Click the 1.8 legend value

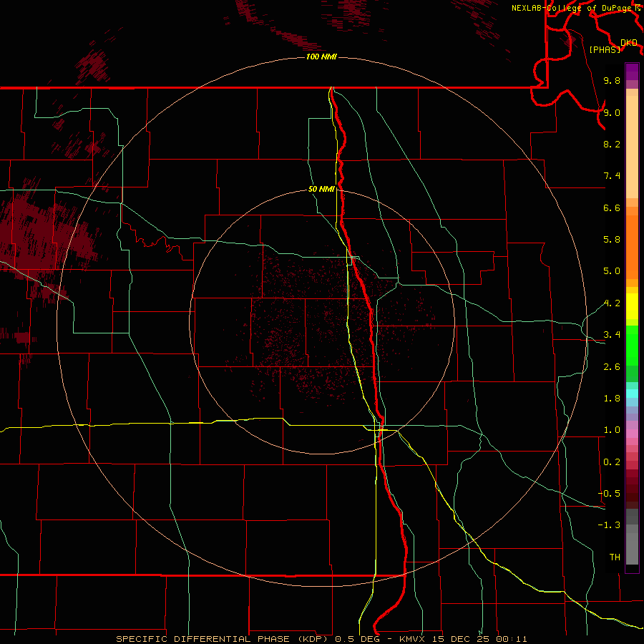(x=612, y=399)
